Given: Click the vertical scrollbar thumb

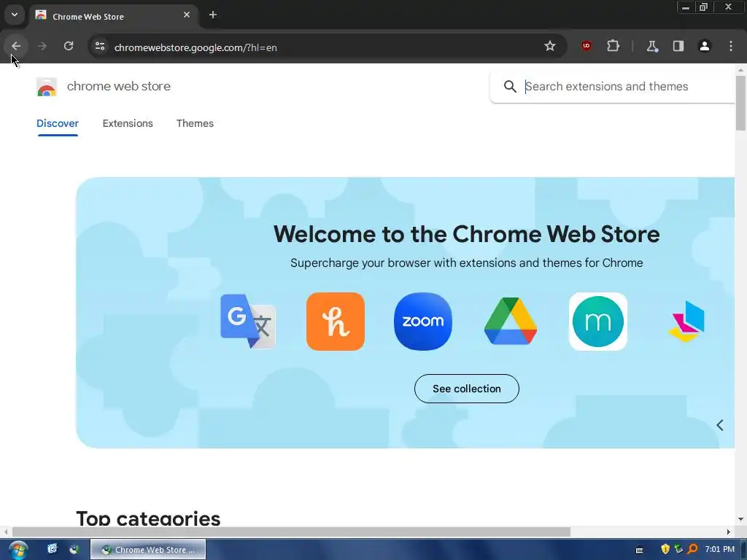Looking at the screenshot, I should click(x=740, y=102).
